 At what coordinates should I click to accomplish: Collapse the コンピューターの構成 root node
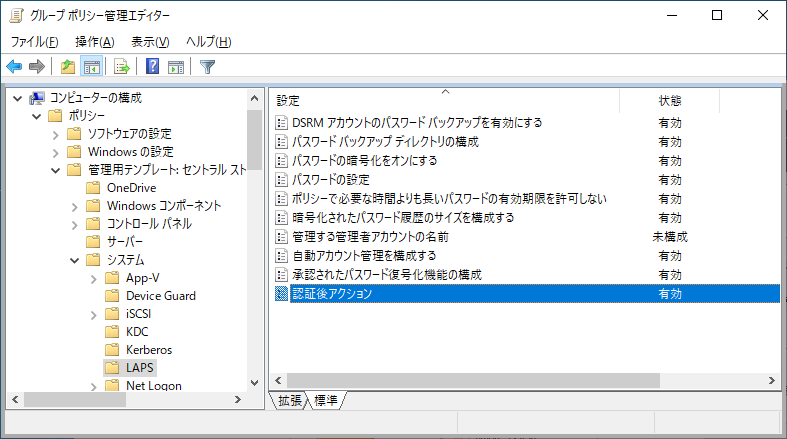(x=17, y=98)
